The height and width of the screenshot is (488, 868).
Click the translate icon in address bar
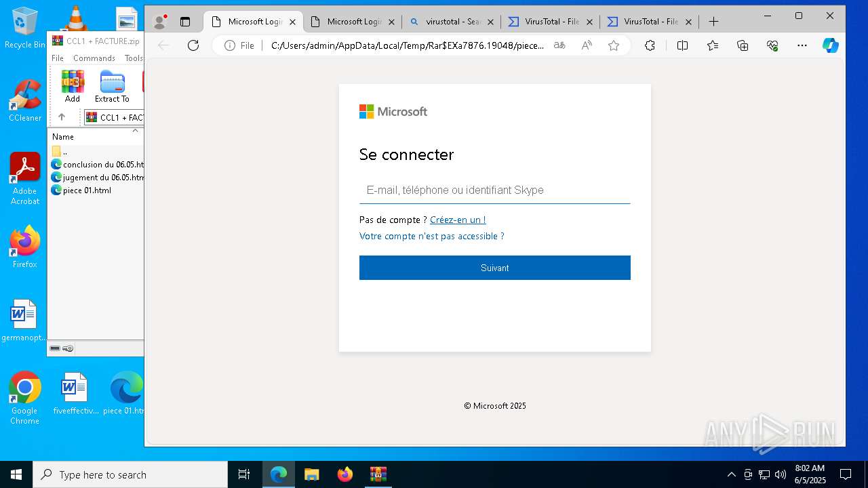coord(559,45)
